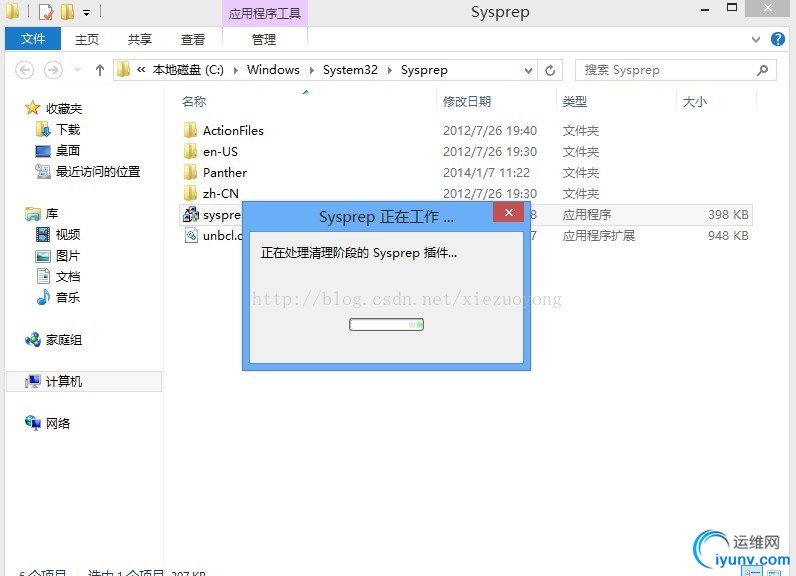Select 网络 in the navigation pane

(x=58, y=423)
